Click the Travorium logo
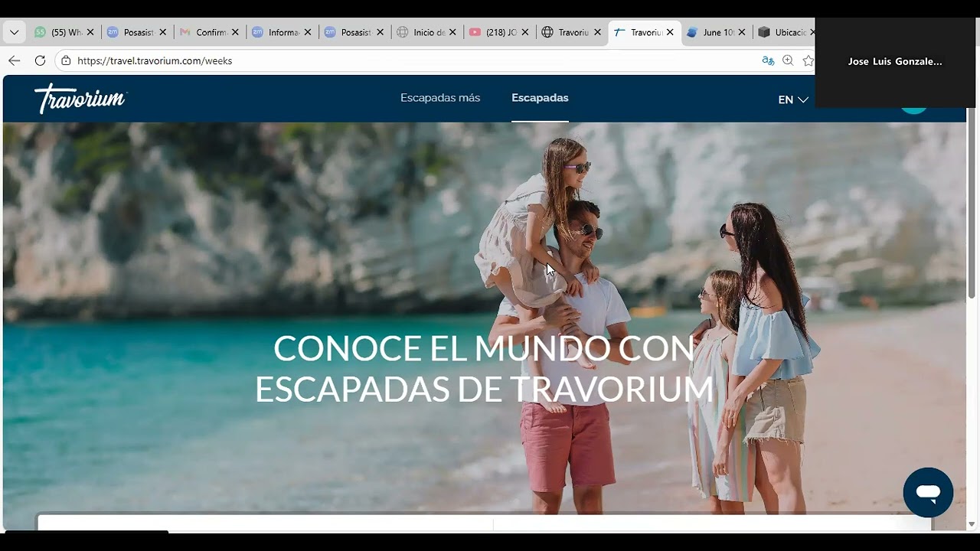 point(80,98)
